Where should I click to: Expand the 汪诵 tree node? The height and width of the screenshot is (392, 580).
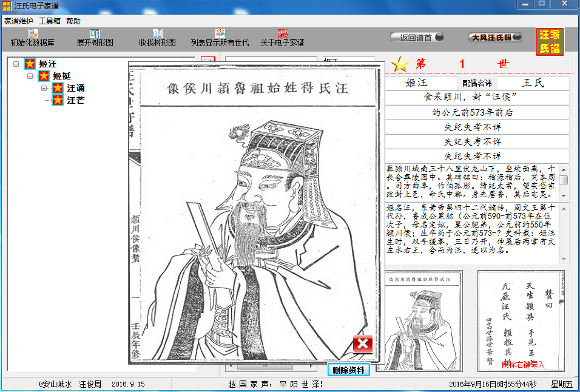44,88
